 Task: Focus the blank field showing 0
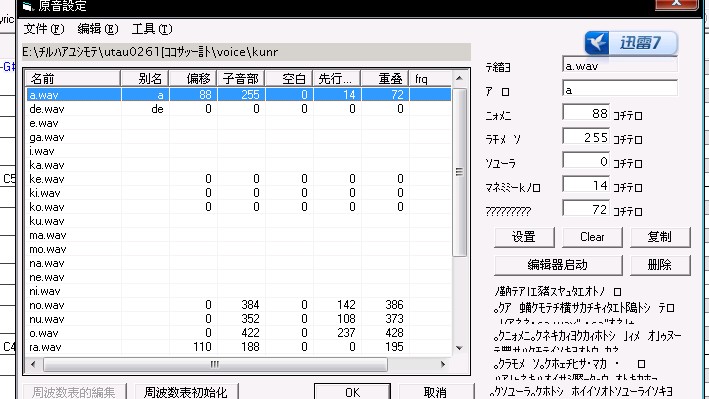point(586,161)
